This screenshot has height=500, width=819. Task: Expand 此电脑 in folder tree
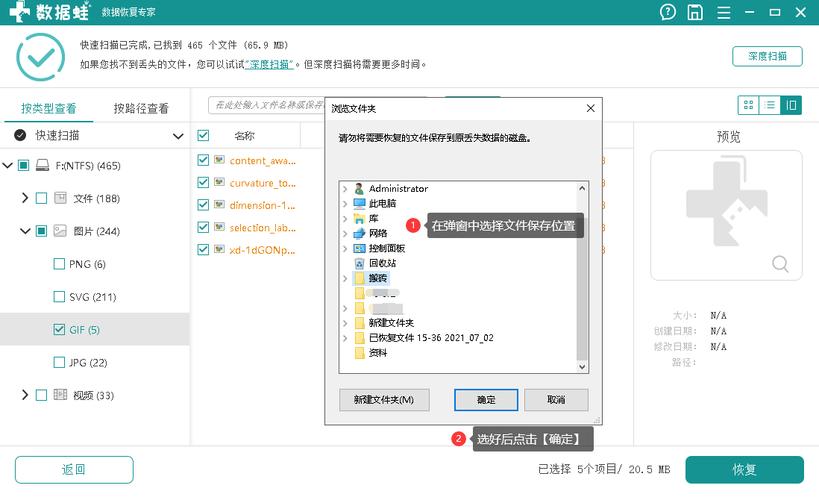345,204
